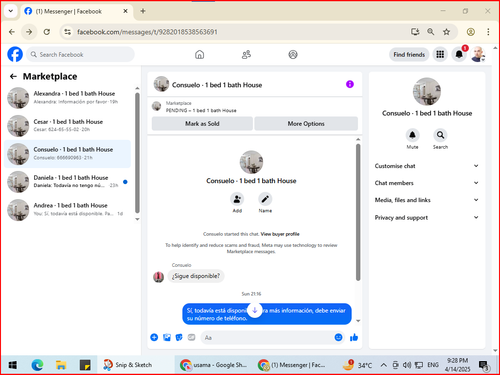Open Andrea's 1 bed 1 bath House chat
The width and height of the screenshot is (500, 375).
[x=68, y=210]
